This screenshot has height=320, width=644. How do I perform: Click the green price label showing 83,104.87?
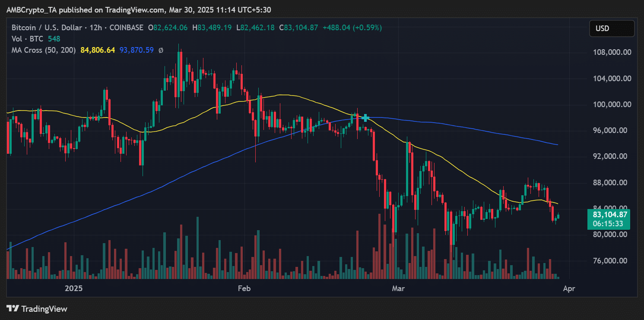[609, 214]
